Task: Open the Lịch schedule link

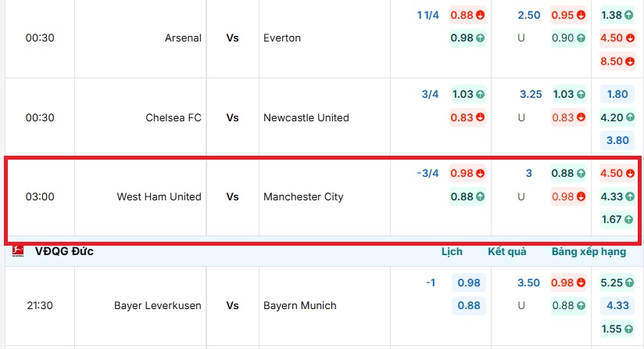Action: pos(452,252)
